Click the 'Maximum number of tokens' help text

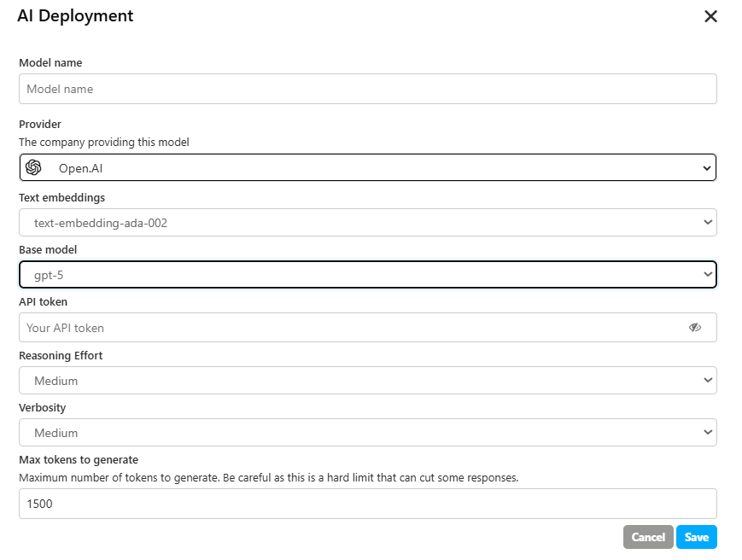(x=269, y=478)
